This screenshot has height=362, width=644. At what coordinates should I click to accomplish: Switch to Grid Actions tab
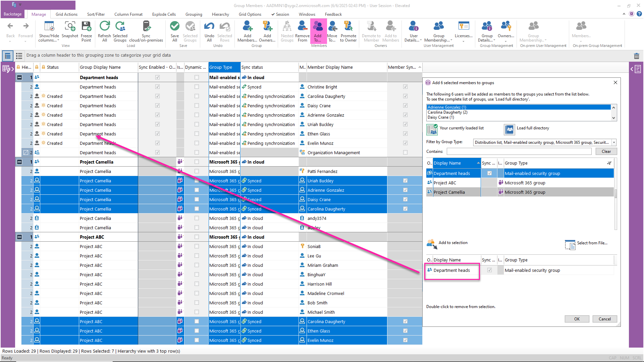click(x=66, y=14)
